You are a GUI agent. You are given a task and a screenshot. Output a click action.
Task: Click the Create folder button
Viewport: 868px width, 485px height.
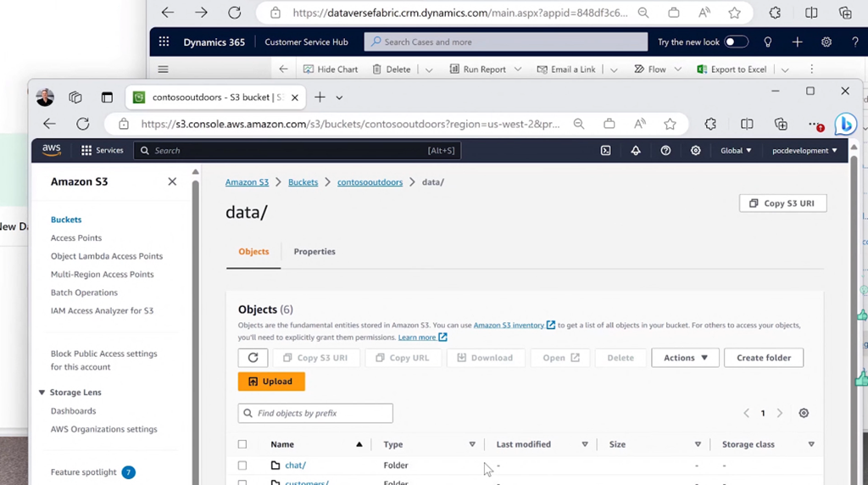tap(764, 358)
